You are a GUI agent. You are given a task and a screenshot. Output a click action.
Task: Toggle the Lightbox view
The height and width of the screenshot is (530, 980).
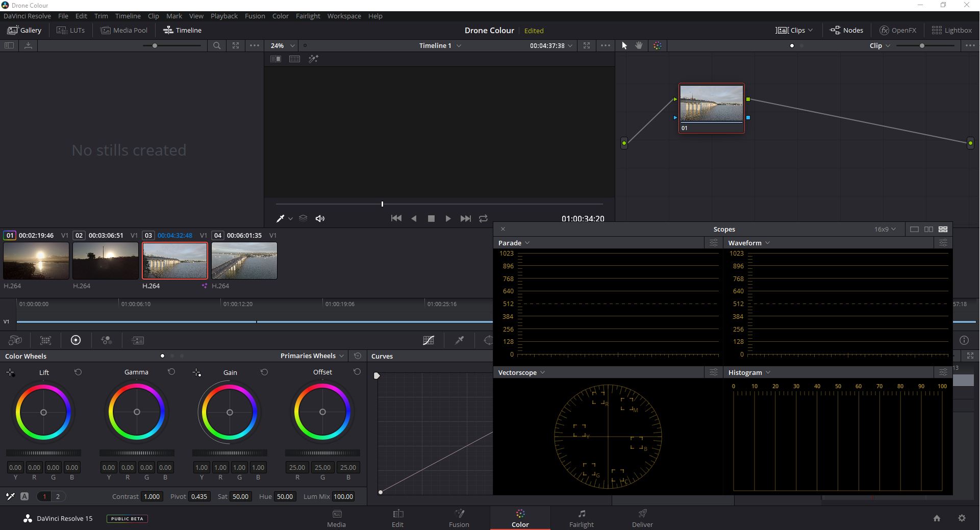click(951, 30)
